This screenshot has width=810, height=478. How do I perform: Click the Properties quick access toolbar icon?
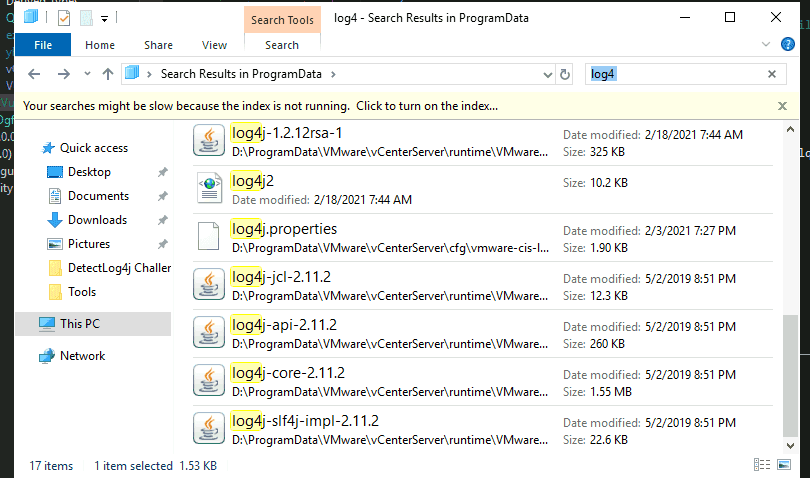(64, 19)
